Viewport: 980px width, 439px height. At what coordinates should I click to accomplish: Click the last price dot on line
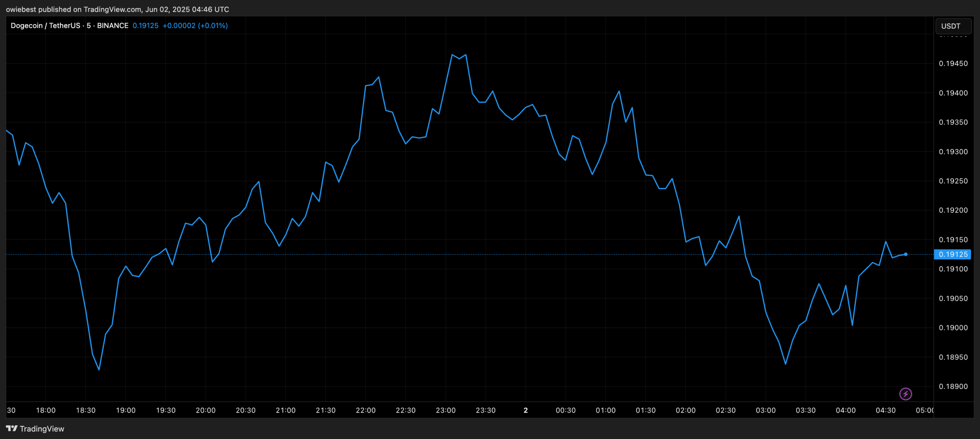click(x=906, y=254)
